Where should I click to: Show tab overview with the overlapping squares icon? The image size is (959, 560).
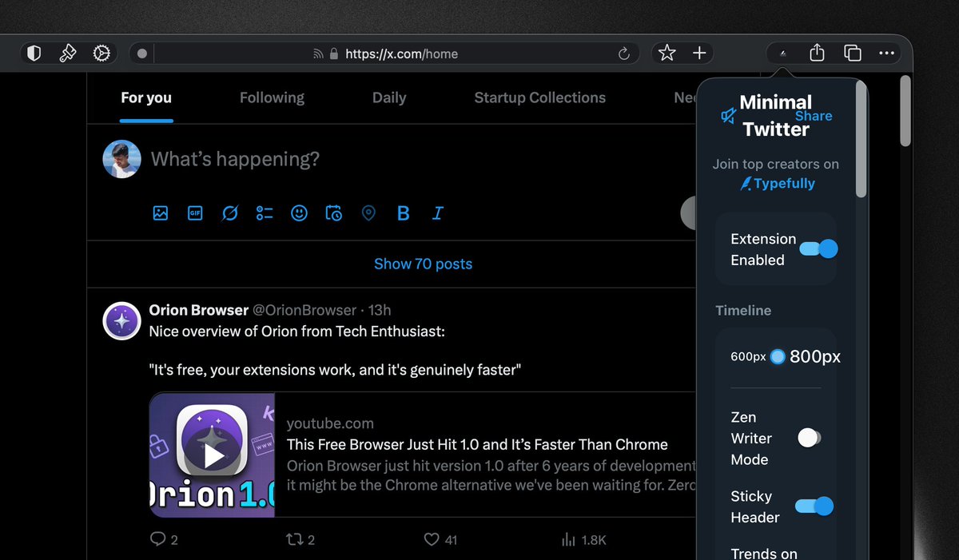coord(853,54)
